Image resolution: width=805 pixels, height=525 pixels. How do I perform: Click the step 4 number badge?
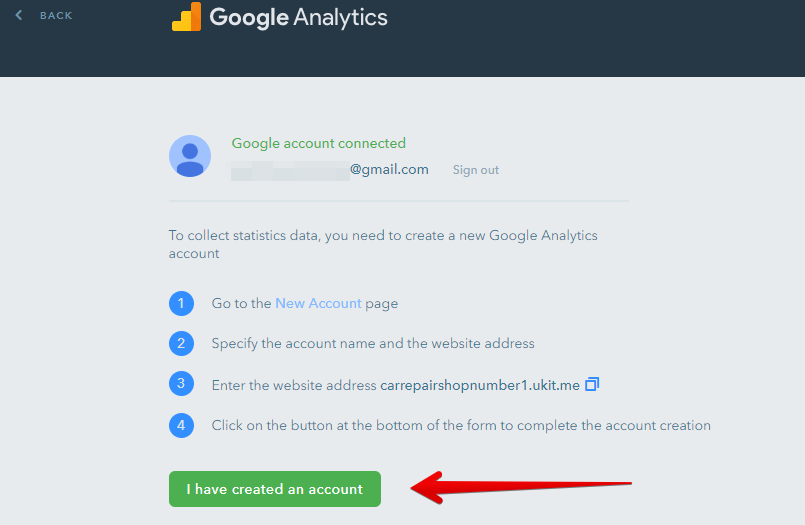[181, 425]
